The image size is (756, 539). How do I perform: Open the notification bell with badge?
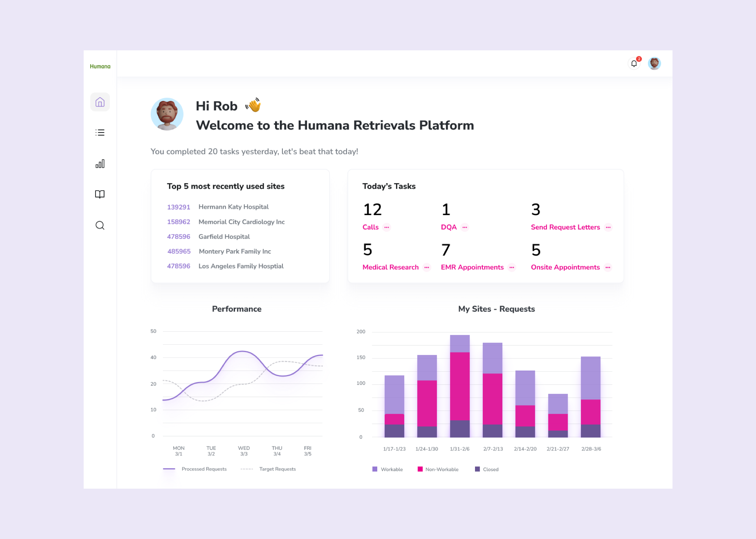pos(634,64)
